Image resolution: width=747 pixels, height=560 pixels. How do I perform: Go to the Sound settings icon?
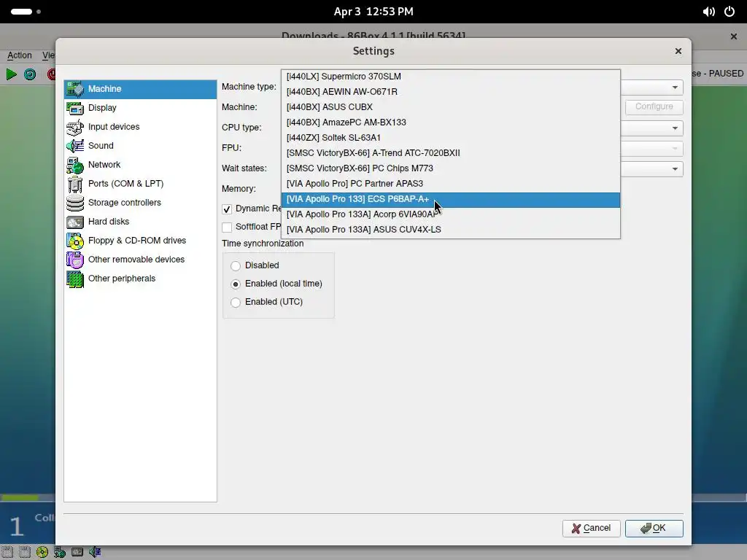[x=75, y=146]
